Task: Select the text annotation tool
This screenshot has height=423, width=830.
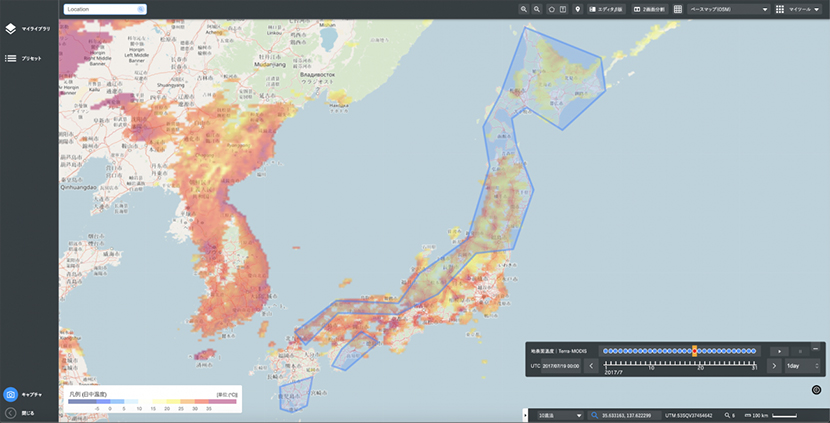Action: [563, 9]
